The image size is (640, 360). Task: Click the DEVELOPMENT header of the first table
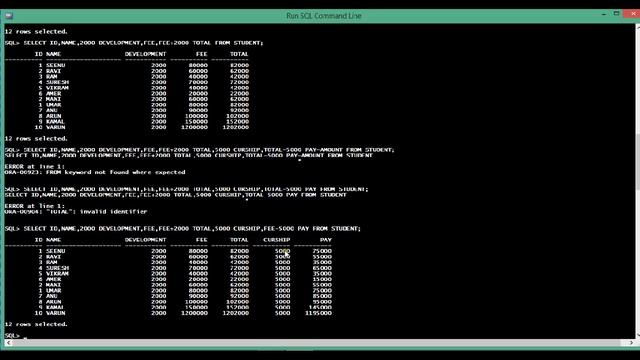(x=145, y=54)
